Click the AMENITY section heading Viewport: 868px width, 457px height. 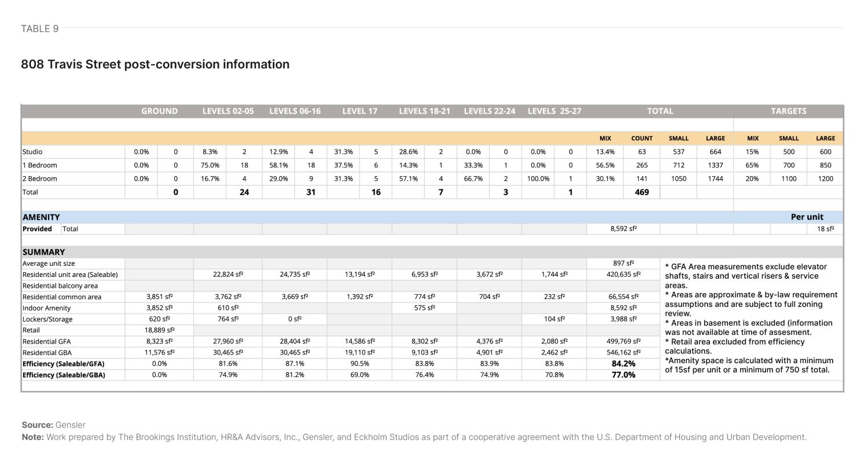pos(41,217)
